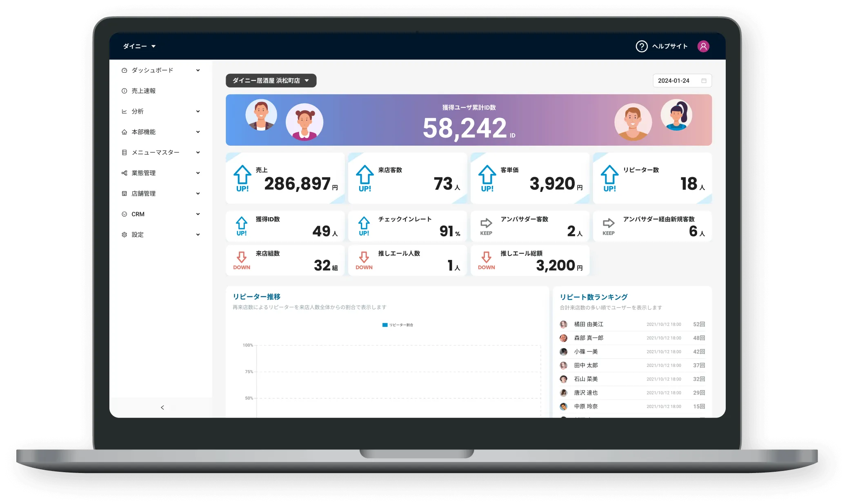Collapse the sidebar with the left arrow
Screen dimensions: 849x504
click(x=162, y=407)
